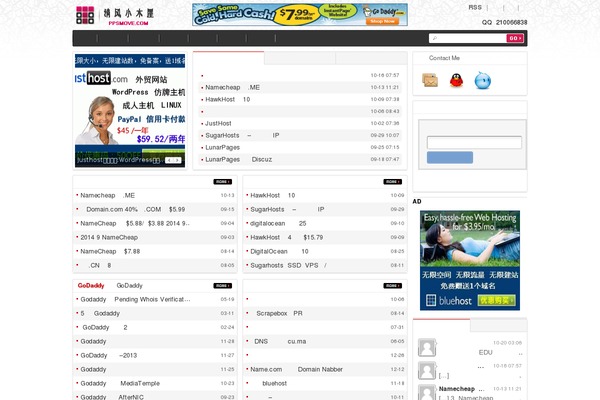Click the slideshow previous arrow
Screen dimensions: 600x400
click(x=169, y=160)
